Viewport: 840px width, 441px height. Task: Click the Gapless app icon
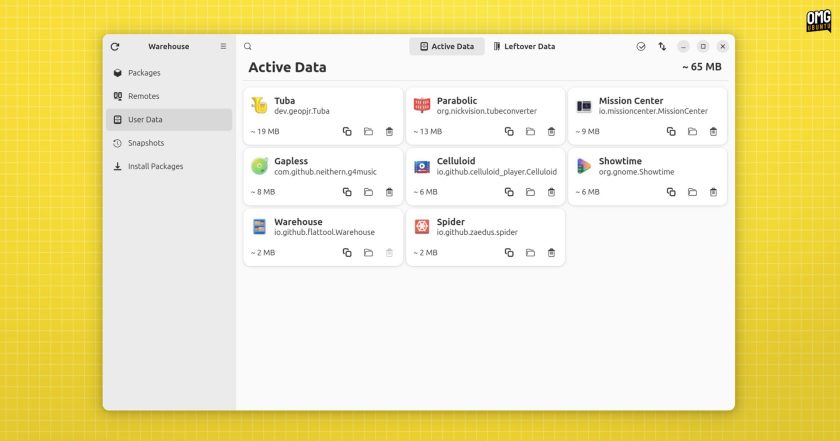tap(259, 166)
